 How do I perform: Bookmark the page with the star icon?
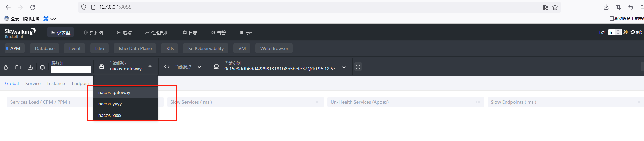pyautogui.click(x=555, y=7)
